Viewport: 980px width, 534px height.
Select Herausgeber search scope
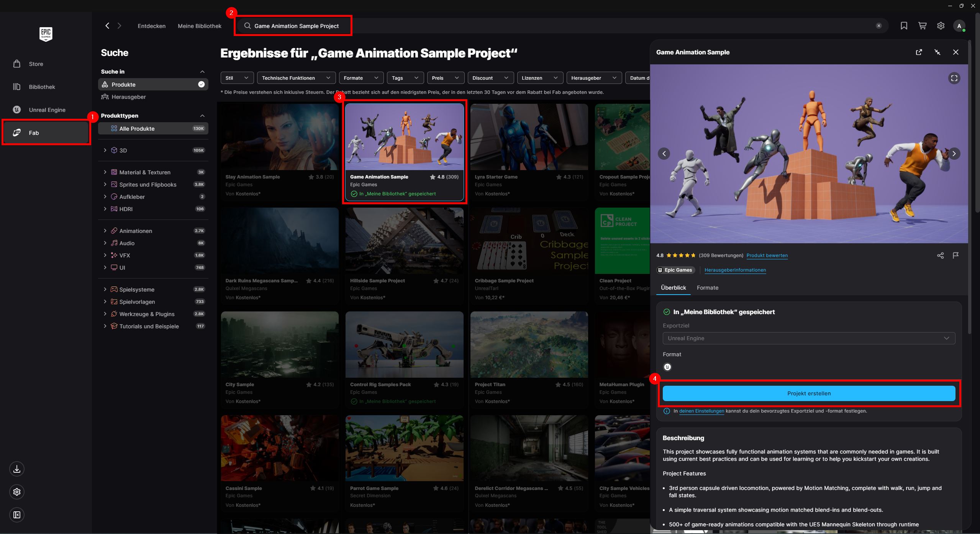[x=153, y=97]
